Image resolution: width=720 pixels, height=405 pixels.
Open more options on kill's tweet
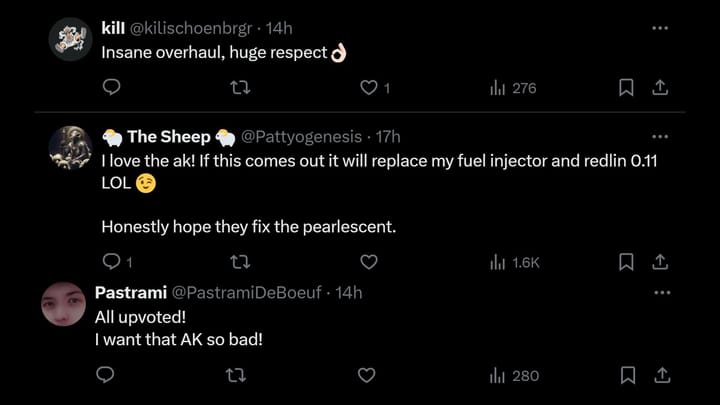[x=660, y=28]
